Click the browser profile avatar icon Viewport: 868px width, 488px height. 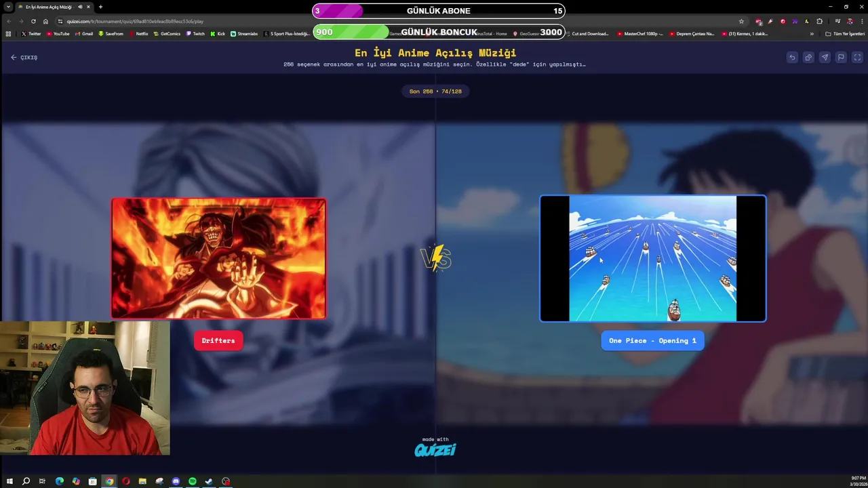[x=850, y=21]
